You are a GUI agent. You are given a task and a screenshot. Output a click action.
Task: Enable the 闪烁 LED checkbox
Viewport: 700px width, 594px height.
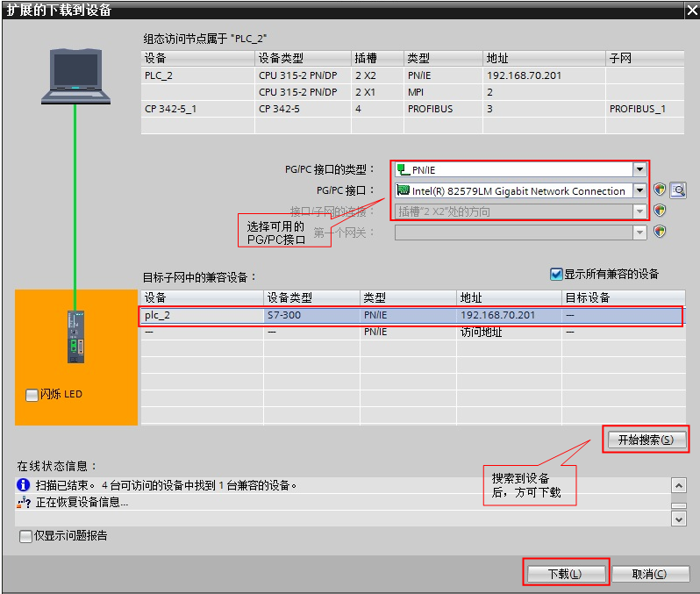click(x=32, y=395)
